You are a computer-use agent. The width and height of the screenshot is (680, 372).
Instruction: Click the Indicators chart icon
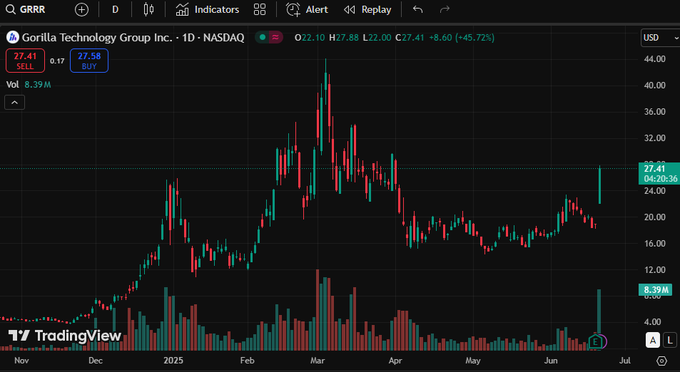(182, 10)
